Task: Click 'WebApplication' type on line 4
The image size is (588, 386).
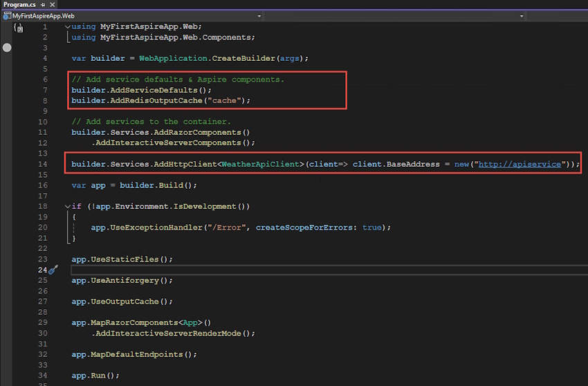Action: [173, 59]
